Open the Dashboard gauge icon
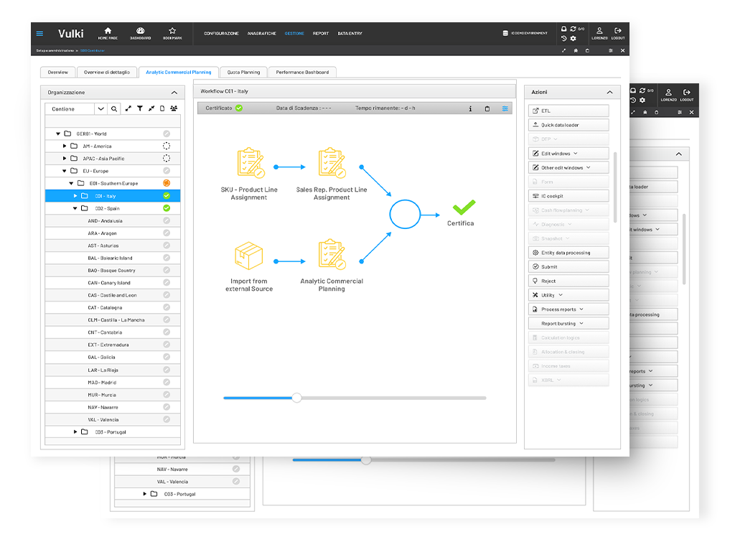This screenshot has height=560, width=735. [x=140, y=31]
